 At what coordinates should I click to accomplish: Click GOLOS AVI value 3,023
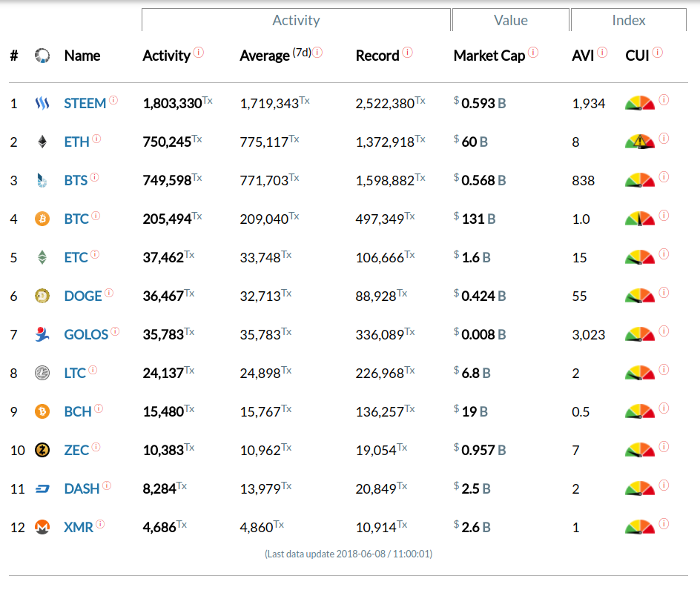tap(588, 335)
